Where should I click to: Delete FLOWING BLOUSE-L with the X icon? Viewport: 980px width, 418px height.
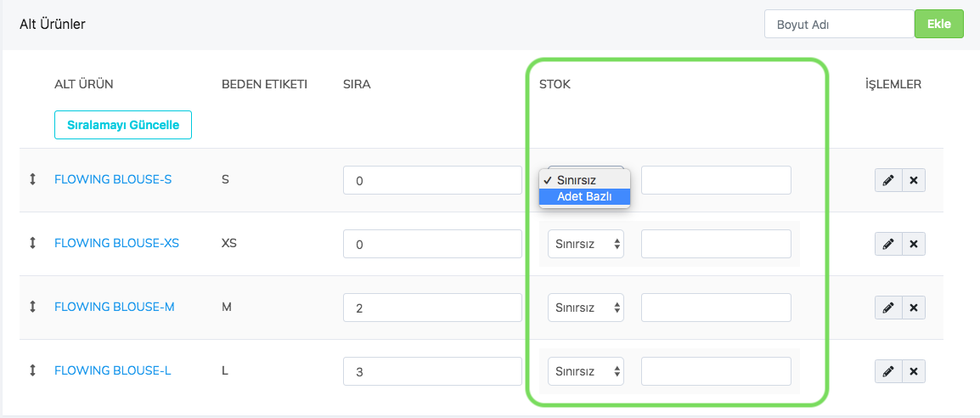point(913,371)
